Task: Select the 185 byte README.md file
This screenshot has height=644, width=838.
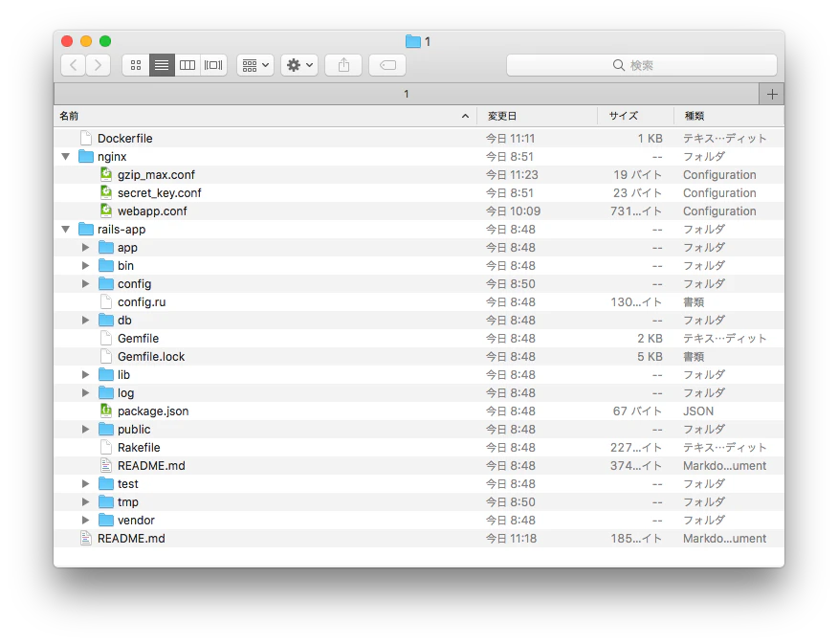Action: [419, 538]
